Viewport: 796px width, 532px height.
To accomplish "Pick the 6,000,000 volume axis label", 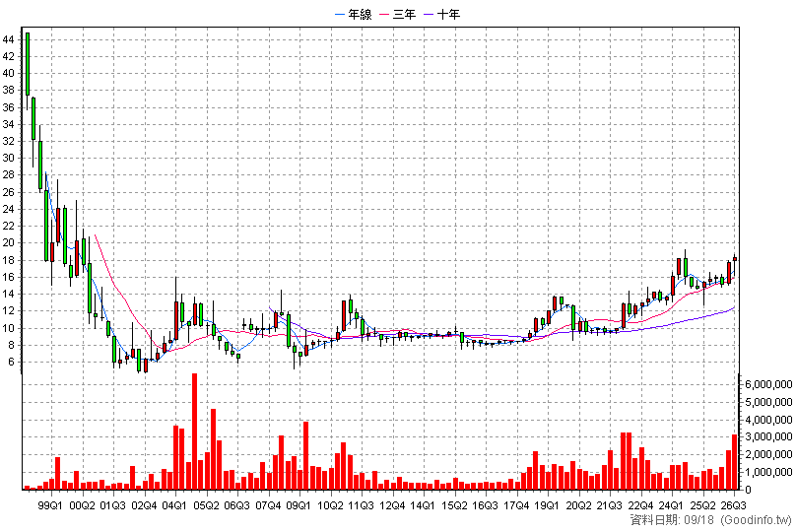I will coord(768,385).
